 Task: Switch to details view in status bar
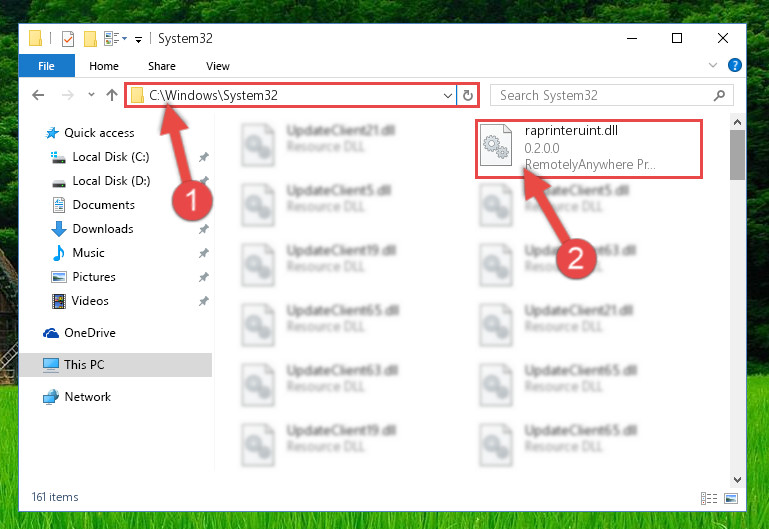coord(709,499)
